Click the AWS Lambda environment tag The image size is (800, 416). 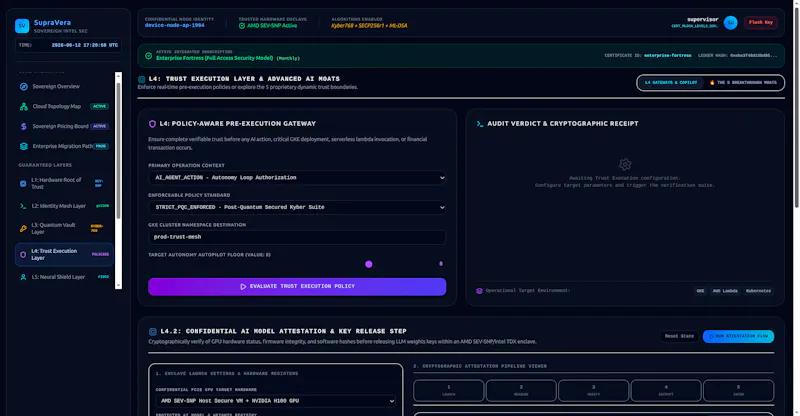(x=725, y=291)
